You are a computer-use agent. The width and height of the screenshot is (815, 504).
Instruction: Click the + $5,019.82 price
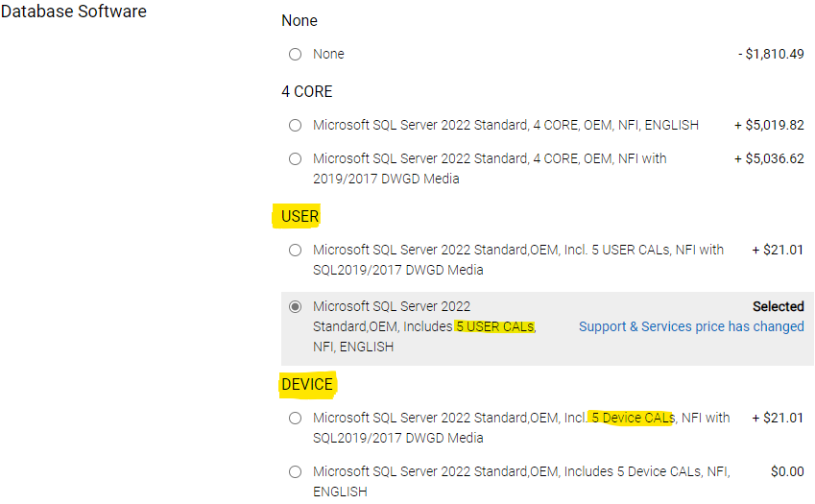point(769,126)
